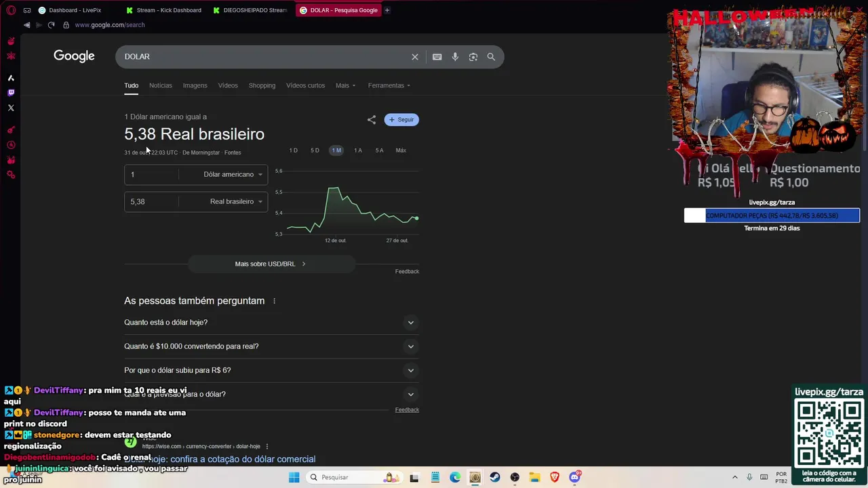Search by image with Google Lens

click(473, 57)
